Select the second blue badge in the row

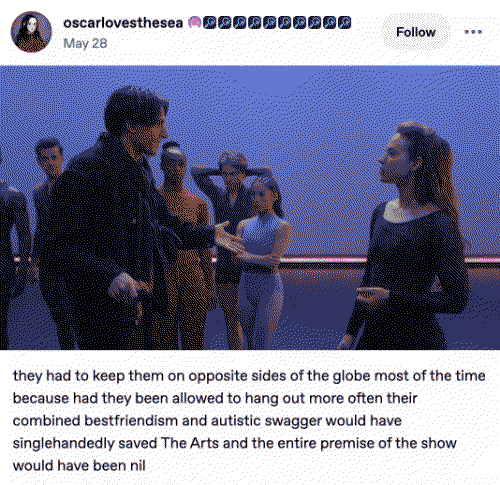pos(225,22)
